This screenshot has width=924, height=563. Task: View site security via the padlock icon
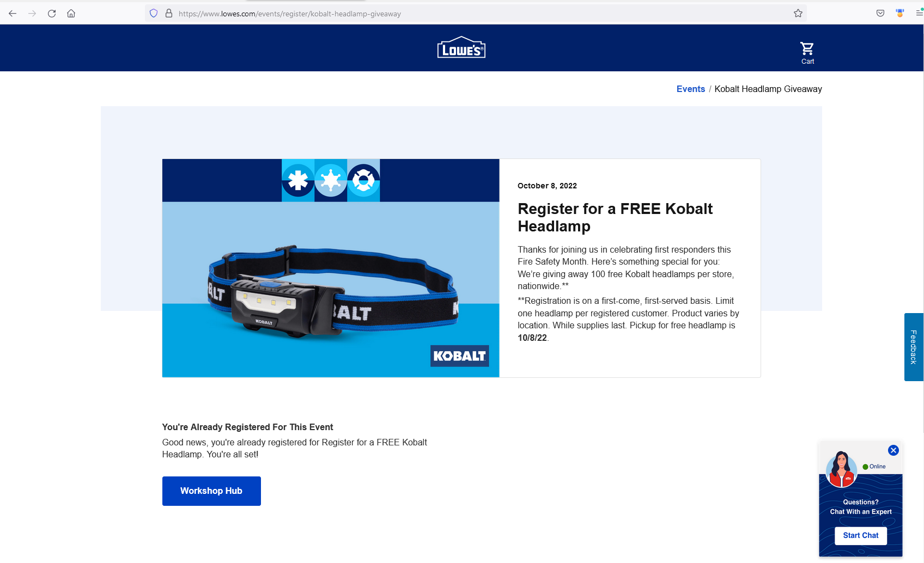[168, 13]
